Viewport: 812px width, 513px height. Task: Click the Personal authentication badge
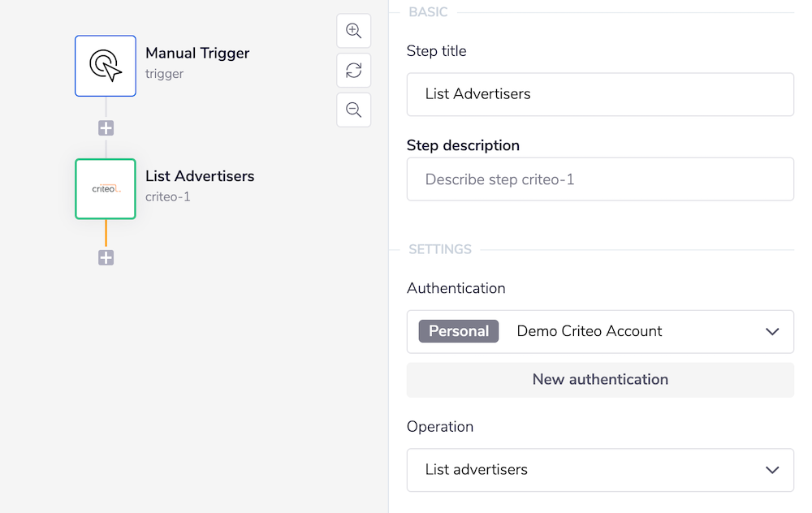point(458,331)
